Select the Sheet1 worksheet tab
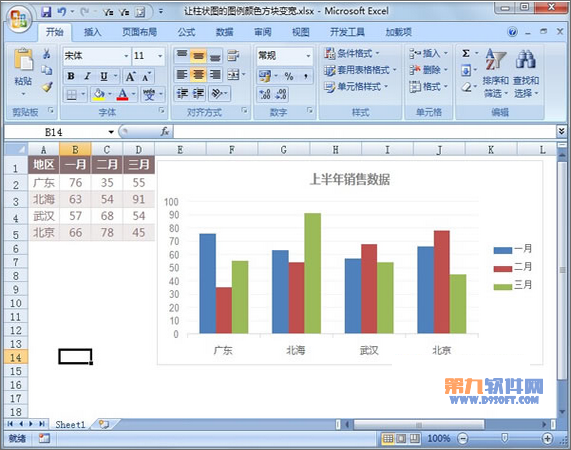This screenshot has width=571, height=450. pos(70,425)
